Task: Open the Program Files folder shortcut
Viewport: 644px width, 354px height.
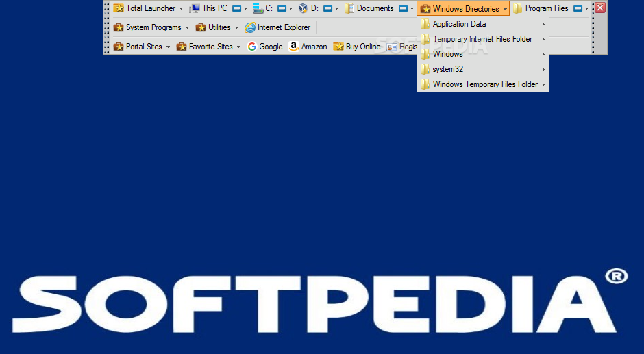Action: (541, 8)
